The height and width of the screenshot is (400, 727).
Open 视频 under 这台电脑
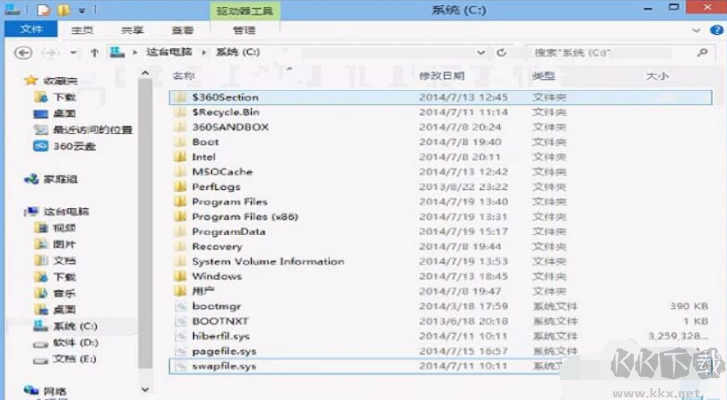tap(64, 228)
